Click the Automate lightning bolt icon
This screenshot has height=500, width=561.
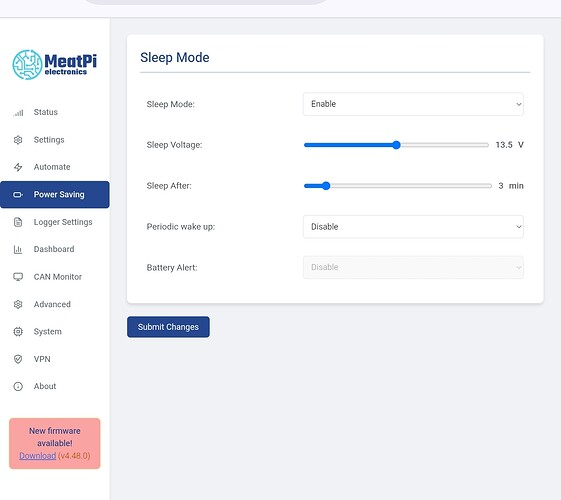click(18, 167)
